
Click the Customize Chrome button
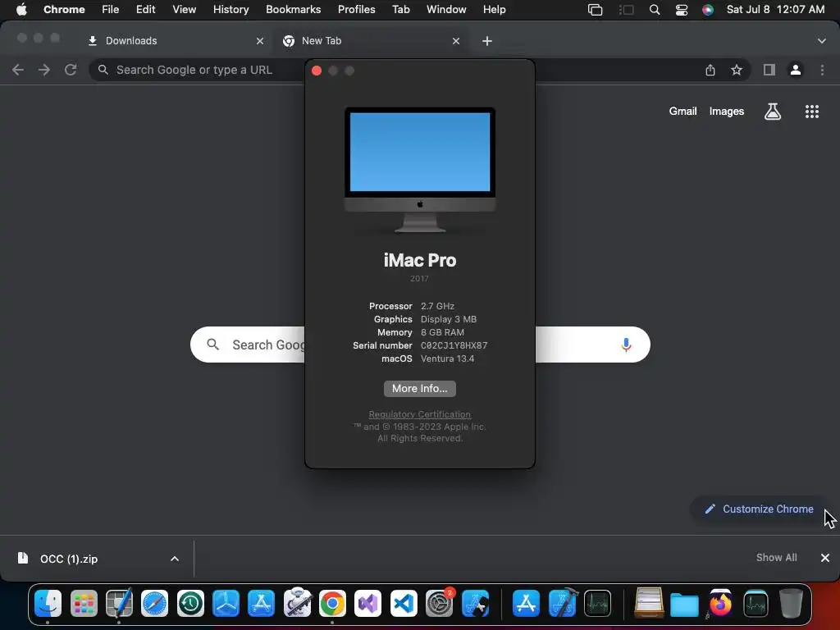pyautogui.click(x=759, y=509)
